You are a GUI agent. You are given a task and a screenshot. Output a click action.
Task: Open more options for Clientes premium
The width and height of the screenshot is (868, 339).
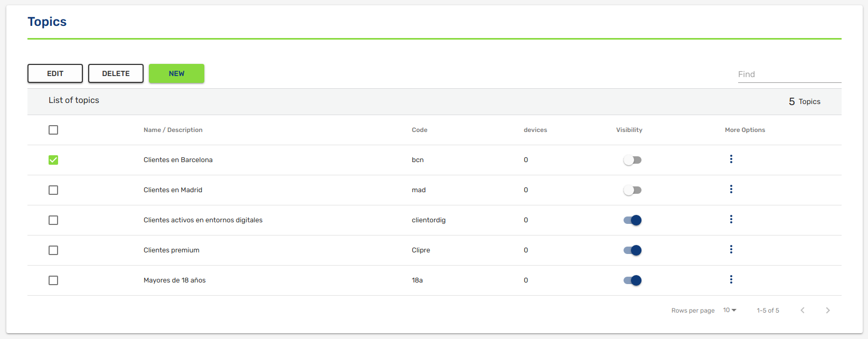point(731,249)
